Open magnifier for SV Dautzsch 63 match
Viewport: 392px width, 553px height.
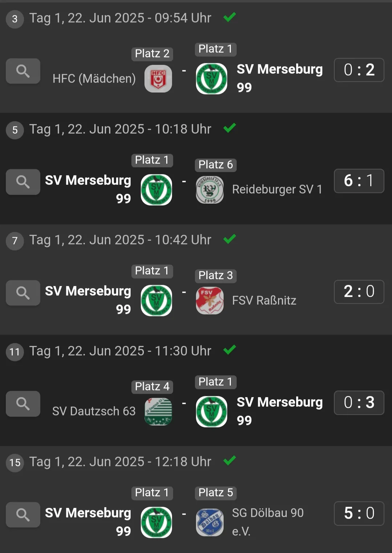23,404
